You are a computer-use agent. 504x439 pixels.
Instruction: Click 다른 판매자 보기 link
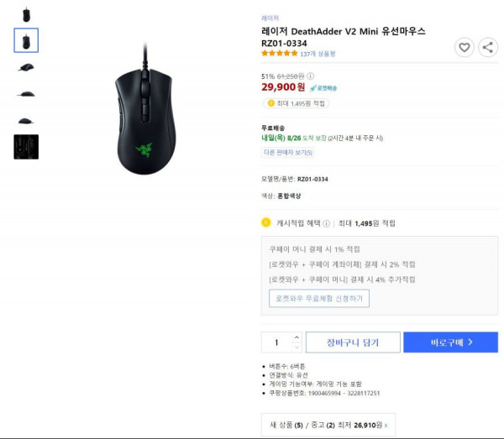[x=287, y=152]
